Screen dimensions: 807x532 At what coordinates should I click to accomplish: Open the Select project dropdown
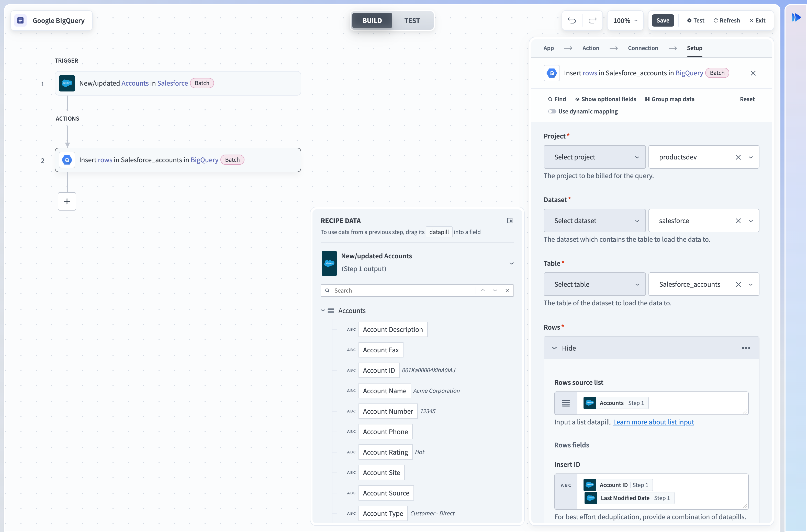[595, 157]
